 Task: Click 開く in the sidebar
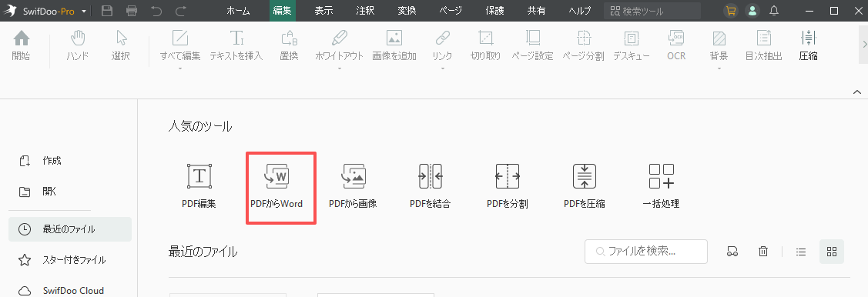pyautogui.click(x=70, y=192)
